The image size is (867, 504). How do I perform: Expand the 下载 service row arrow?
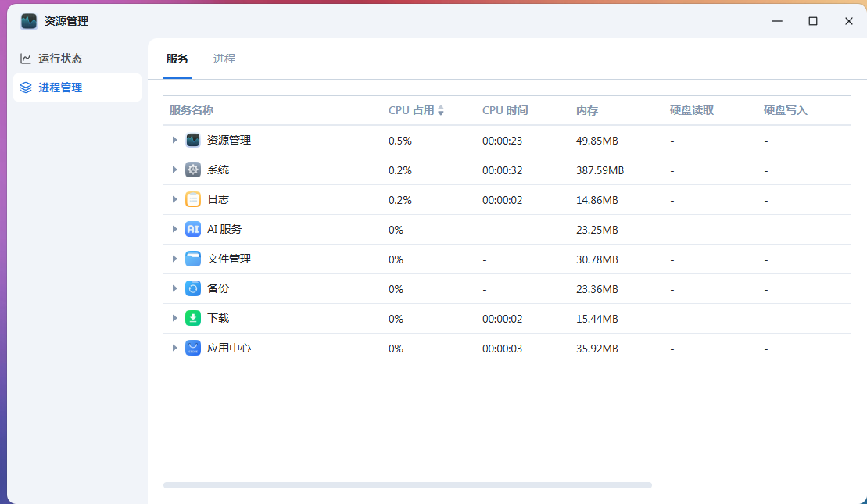[x=175, y=319]
